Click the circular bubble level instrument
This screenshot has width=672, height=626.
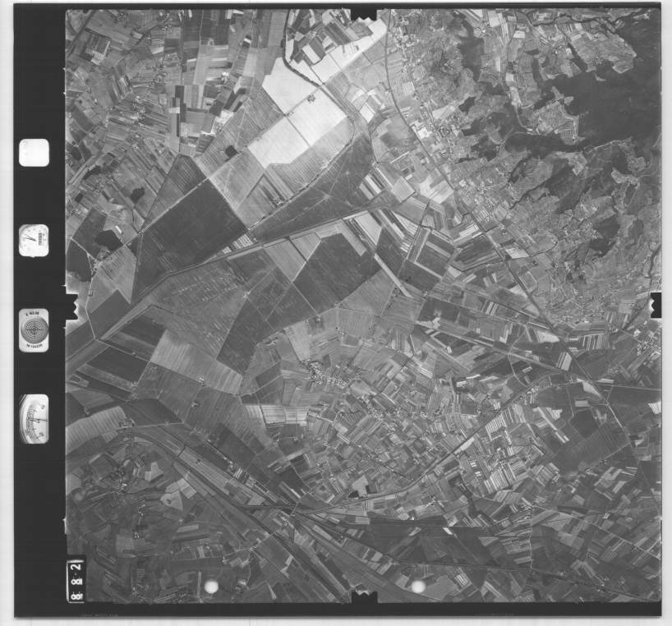point(34,329)
